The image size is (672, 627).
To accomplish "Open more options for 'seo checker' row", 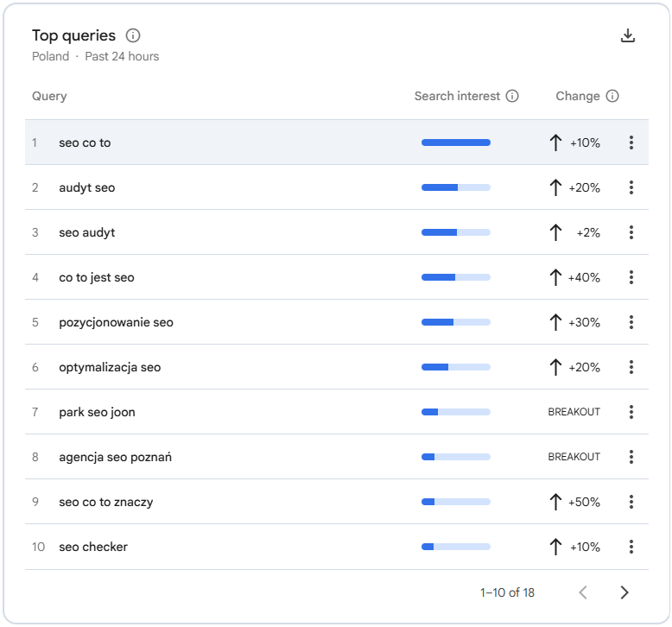I will 631,547.
